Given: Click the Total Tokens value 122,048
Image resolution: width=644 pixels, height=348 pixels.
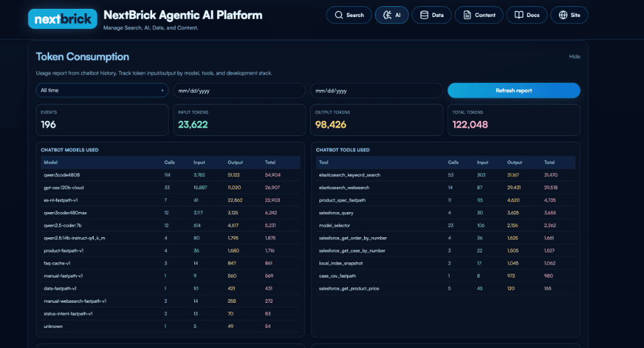Looking at the screenshot, I should click(470, 125).
